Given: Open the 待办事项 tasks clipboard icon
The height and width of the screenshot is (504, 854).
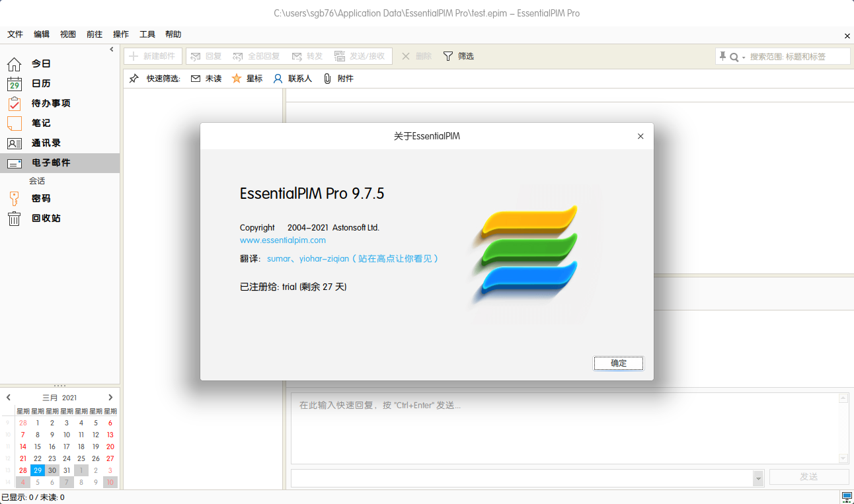Looking at the screenshot, I should point(14,104).
